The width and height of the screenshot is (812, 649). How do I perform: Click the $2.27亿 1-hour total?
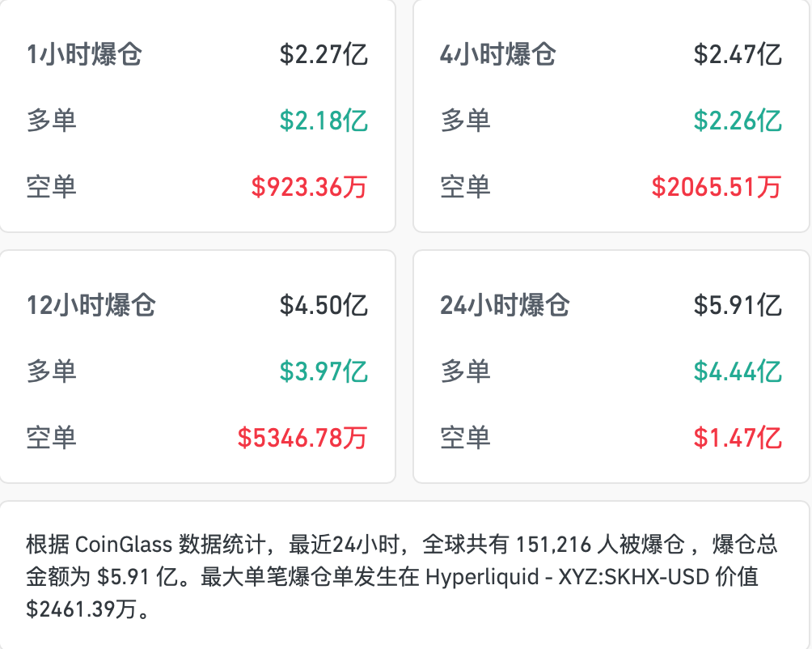[x=324, y=54]
